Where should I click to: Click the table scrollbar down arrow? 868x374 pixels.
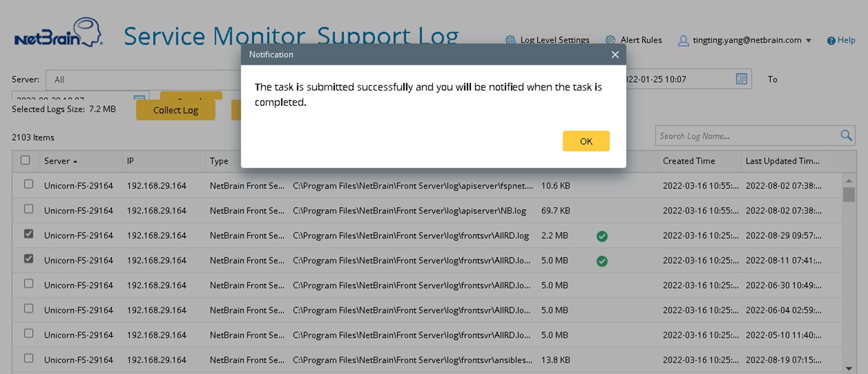tap(849, 368)
